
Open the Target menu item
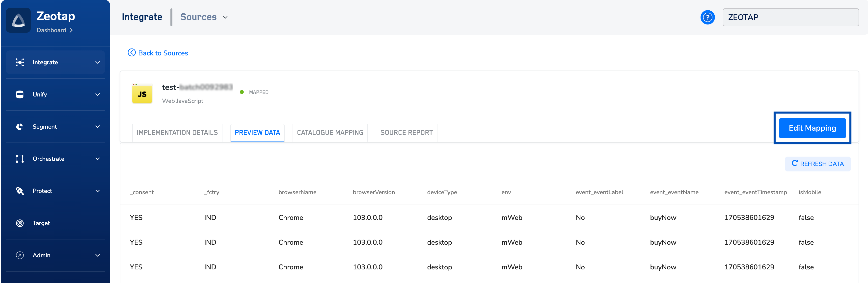[41, 223]
